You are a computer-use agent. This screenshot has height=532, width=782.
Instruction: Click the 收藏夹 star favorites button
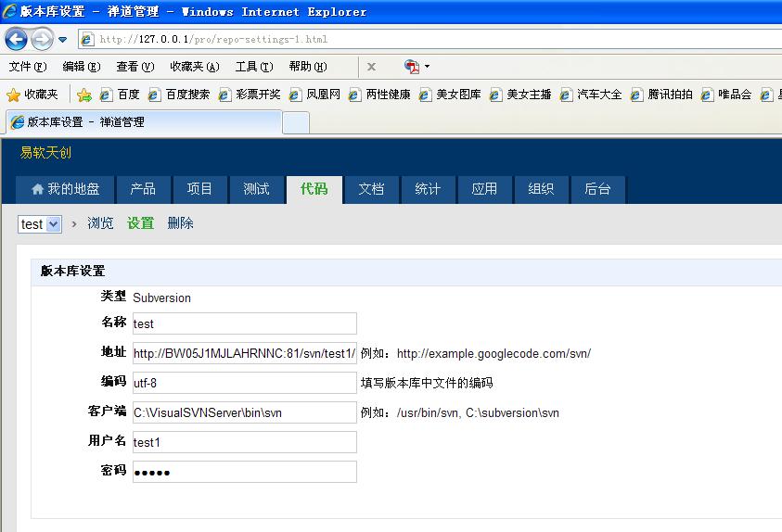coord(32,95)
